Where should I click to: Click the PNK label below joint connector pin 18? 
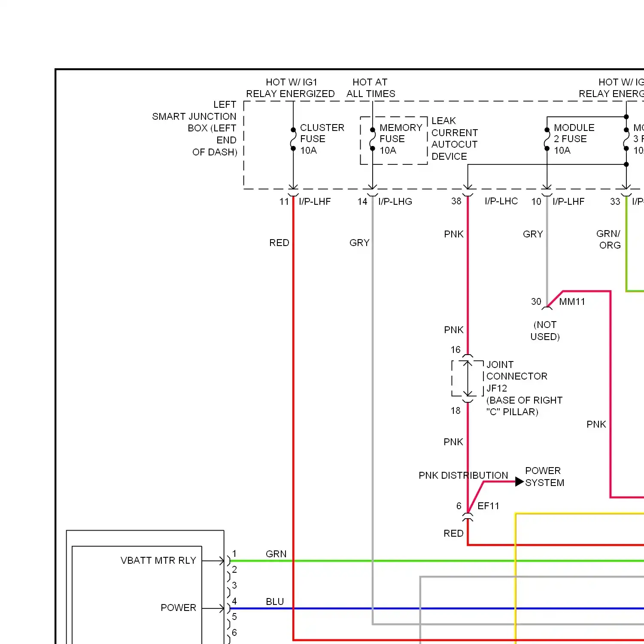(x=453, y=442)
